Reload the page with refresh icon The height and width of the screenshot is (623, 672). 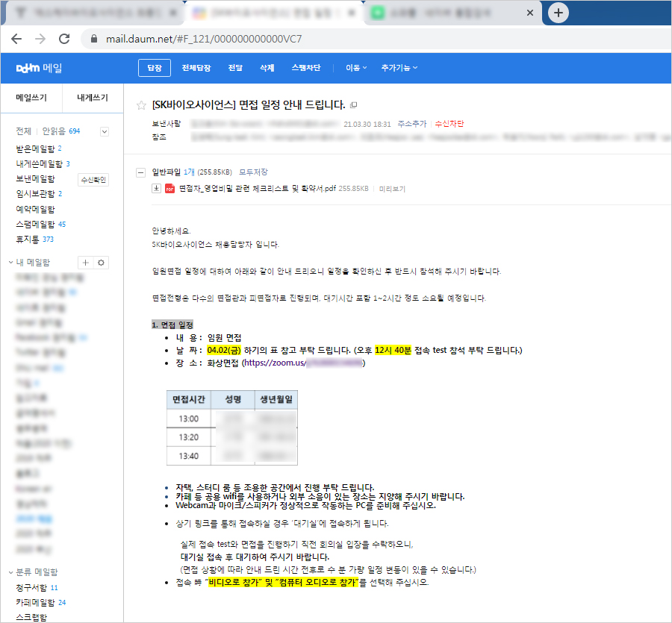click(x=64, y=39)
